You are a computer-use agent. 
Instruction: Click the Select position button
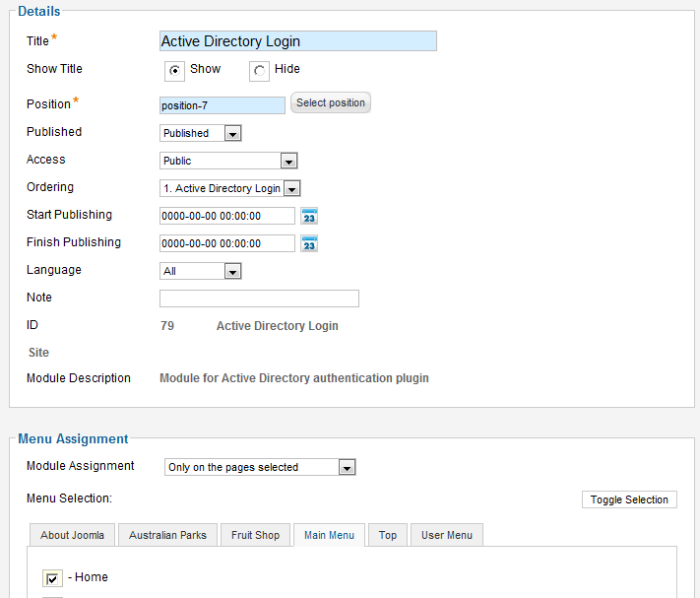click(331, 102)
